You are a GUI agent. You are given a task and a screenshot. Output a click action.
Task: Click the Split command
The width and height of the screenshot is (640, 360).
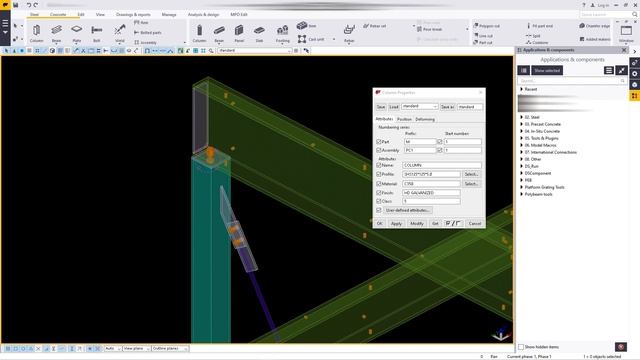[533, 36]
